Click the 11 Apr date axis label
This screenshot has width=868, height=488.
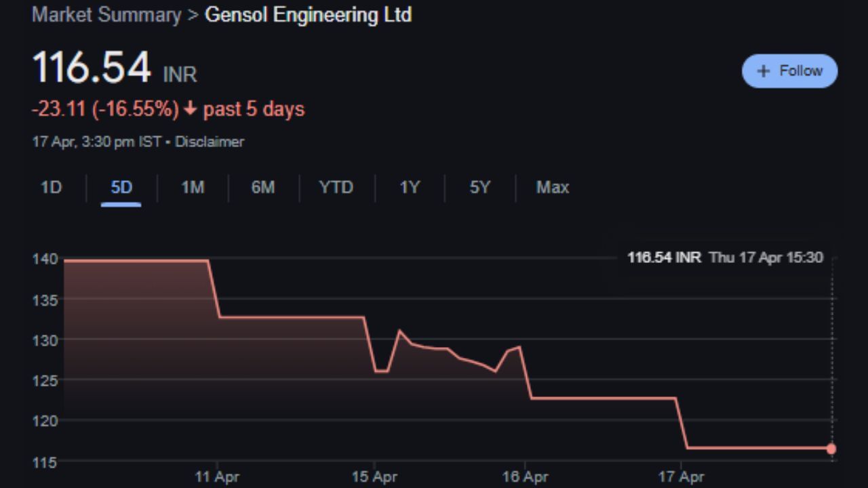(x=216, y=477)
